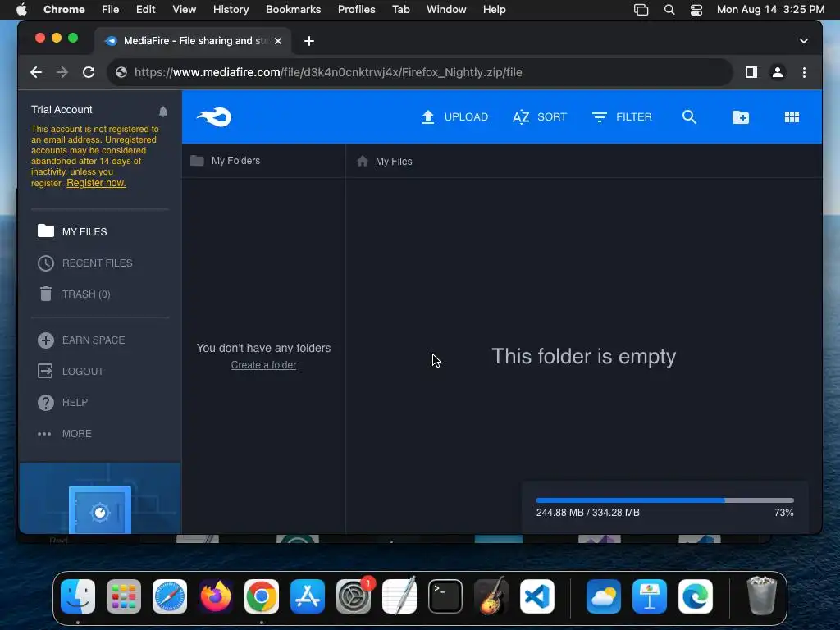Follow the Register now link

97,183
